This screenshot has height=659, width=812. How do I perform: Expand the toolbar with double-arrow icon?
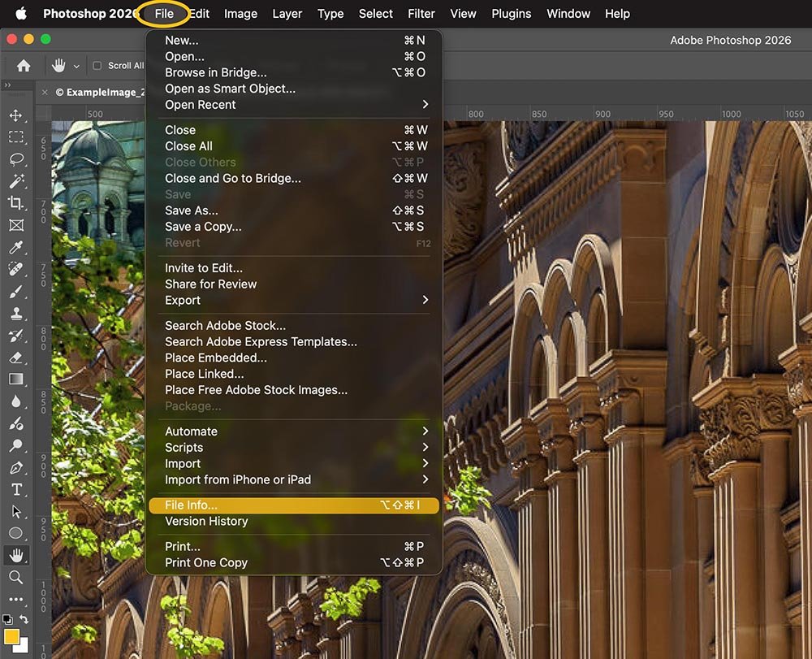pos(7,85)
